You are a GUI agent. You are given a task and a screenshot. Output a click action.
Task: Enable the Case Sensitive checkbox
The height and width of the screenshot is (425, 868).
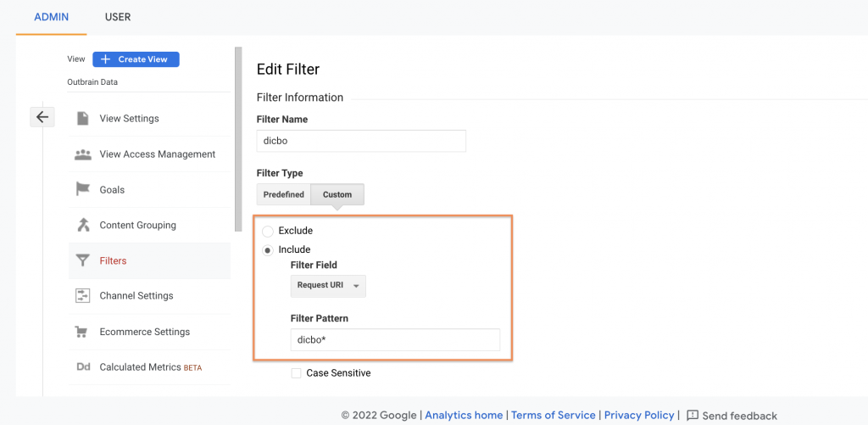coord(296,373)
